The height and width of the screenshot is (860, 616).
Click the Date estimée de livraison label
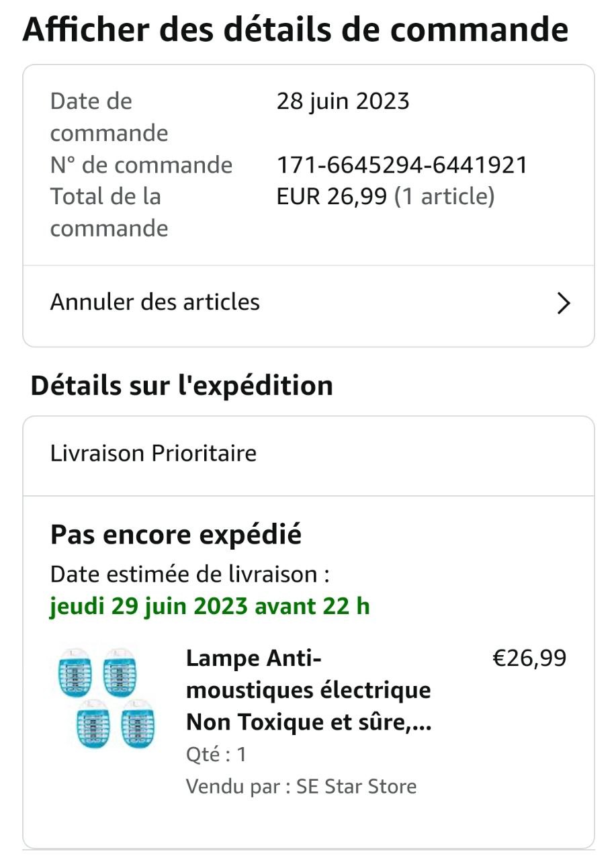tap(190, 574)
